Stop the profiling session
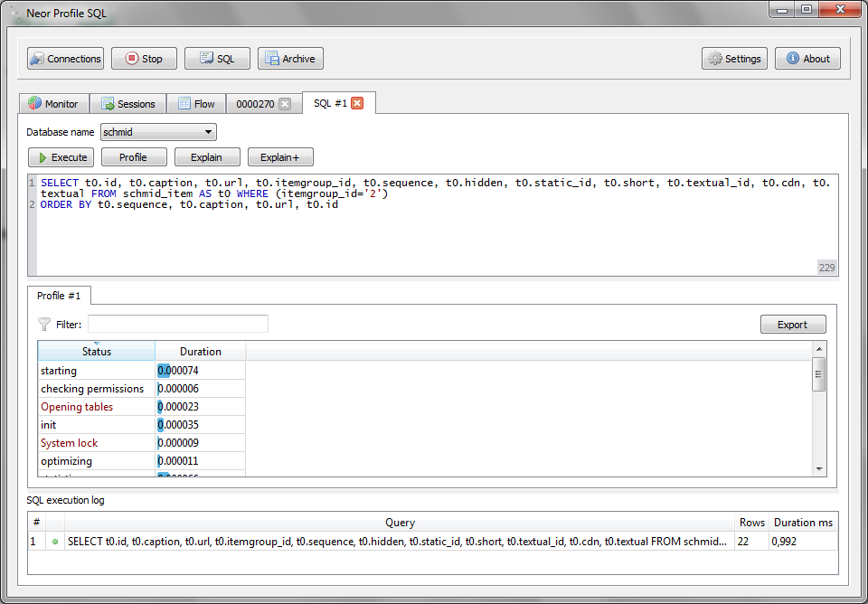This screenshot has width=868, height=604. [x=144, y=59]
